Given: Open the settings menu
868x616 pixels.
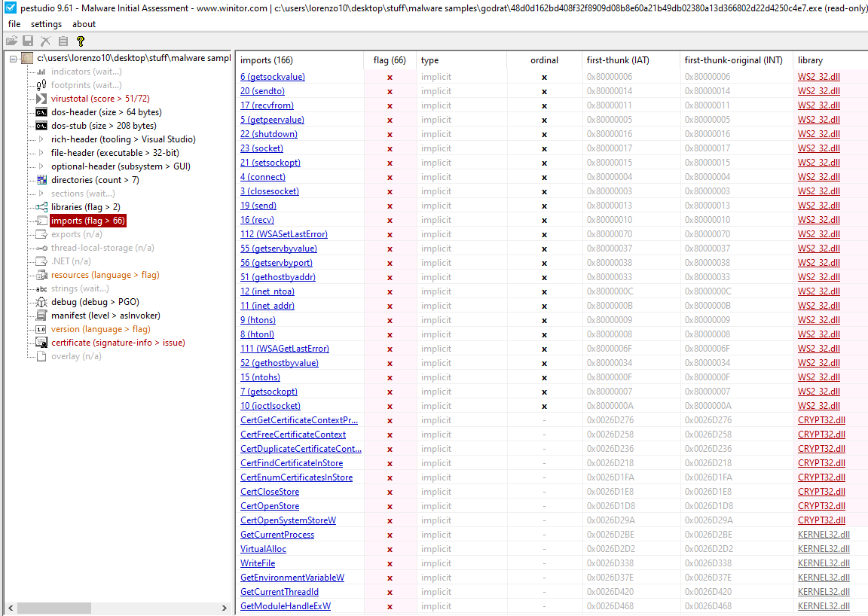Looking at the screenshot, I should (x=47, y=24).
